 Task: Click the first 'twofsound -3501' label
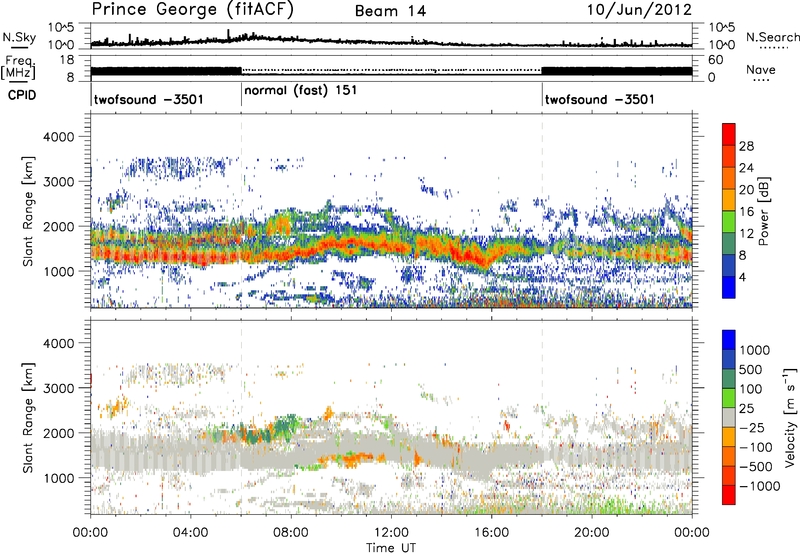tap(148, 99)
